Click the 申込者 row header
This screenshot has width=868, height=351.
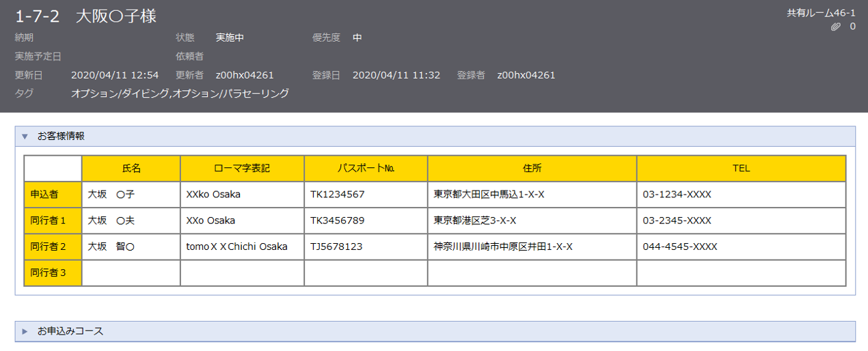coord(53,195)
